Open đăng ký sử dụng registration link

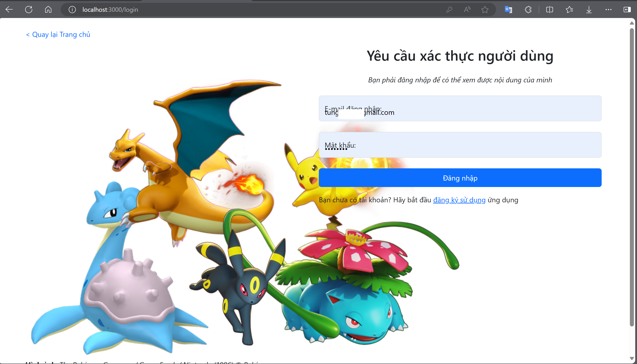459,200
